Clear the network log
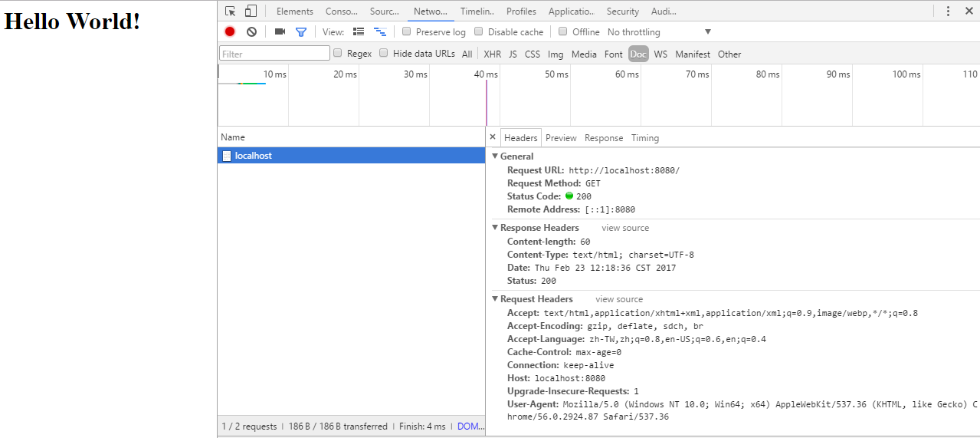The image size is (980, 438). coord(251,32)
